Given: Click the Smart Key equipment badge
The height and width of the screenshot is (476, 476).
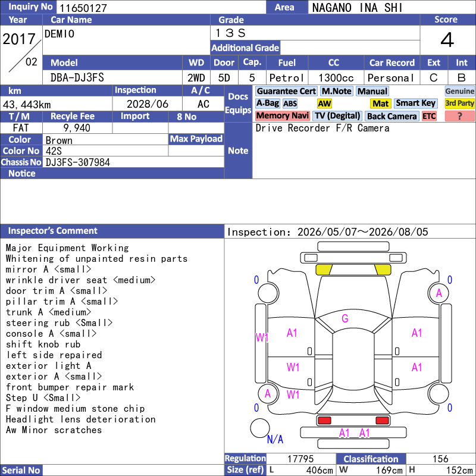Looking at the screenshot, I should pos(415,103).
